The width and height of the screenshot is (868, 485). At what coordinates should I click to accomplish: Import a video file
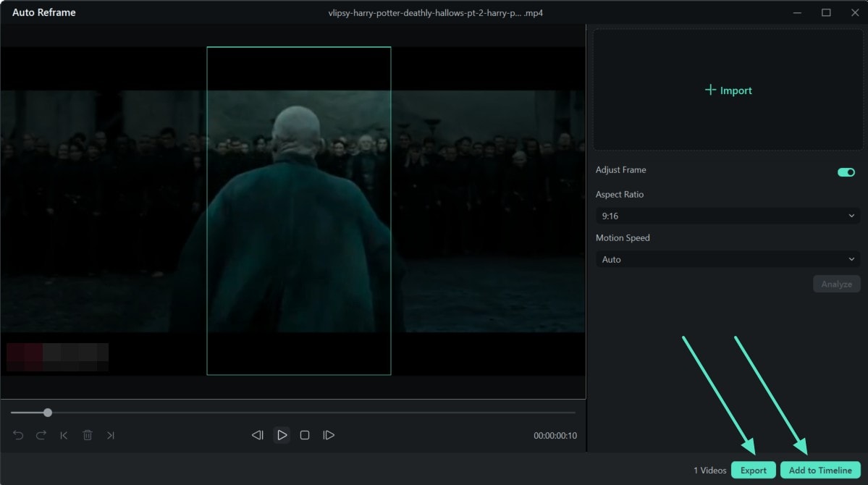tap(728, 90)
